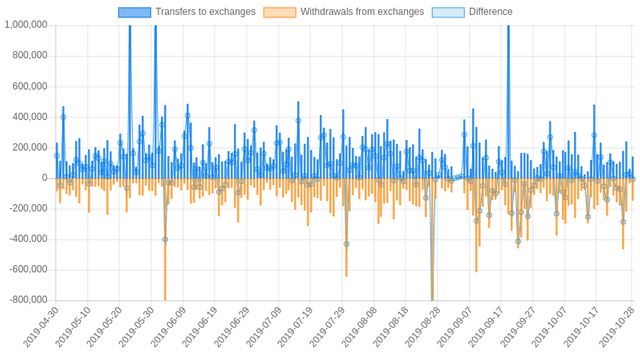Hide series via 'Withdrawals from exchanges' label
This screenshot has width=640, height=361.
click(362, 12)
